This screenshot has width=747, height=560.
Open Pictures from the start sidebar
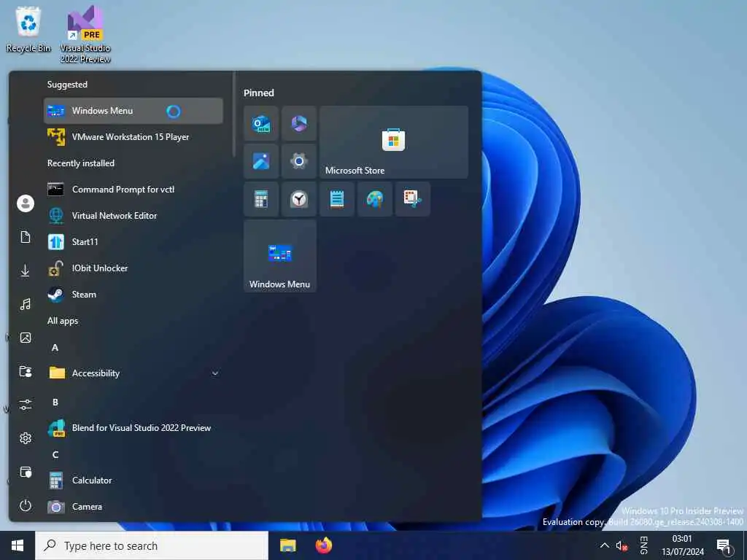coord(26,338)
